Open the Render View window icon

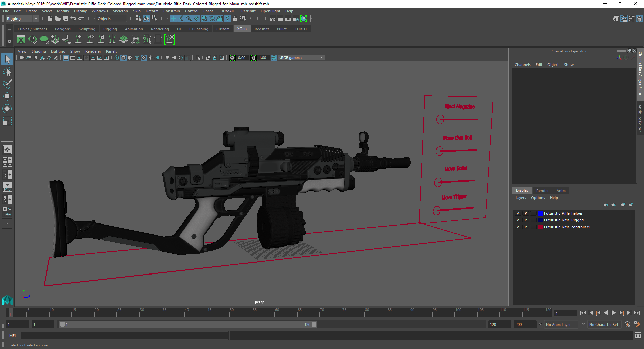pos(273,19)
